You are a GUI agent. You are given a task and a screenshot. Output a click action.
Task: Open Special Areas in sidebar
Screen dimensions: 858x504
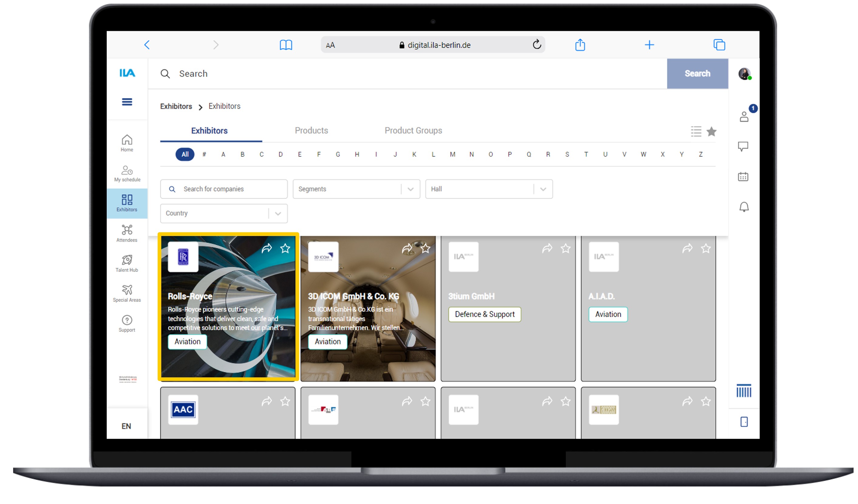point(127,293)
